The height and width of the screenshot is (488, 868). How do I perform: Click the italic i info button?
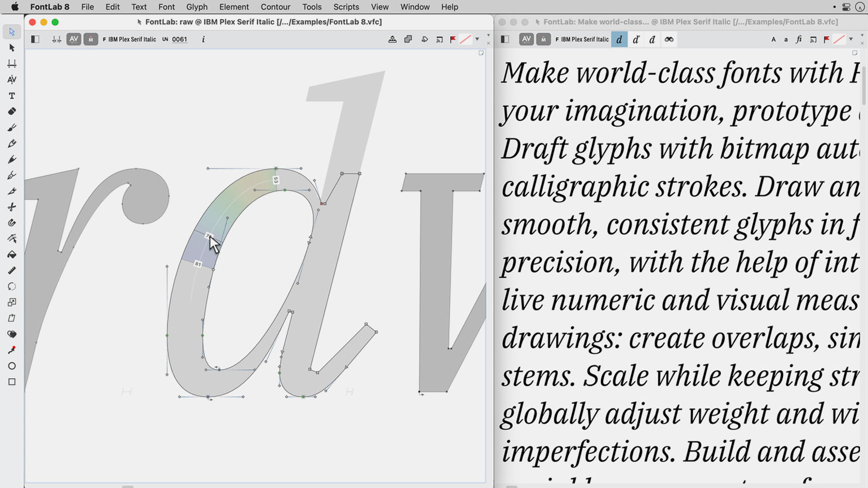coord(203,39)
